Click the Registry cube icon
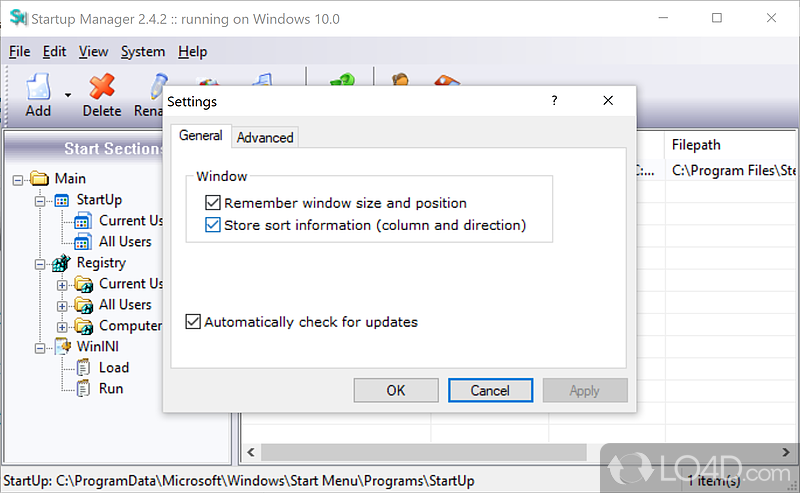The height and width of the screenshot is (493, 800). pyautogui.click(x=61, y=263)
